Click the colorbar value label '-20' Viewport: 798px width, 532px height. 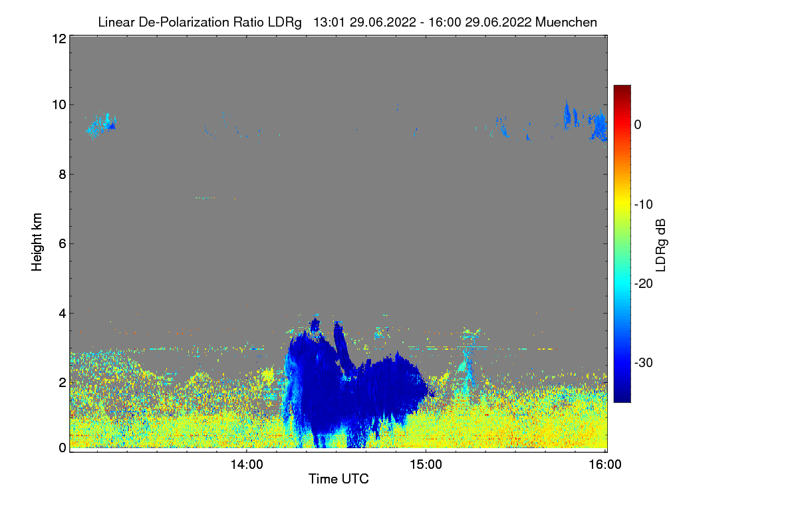643,284
